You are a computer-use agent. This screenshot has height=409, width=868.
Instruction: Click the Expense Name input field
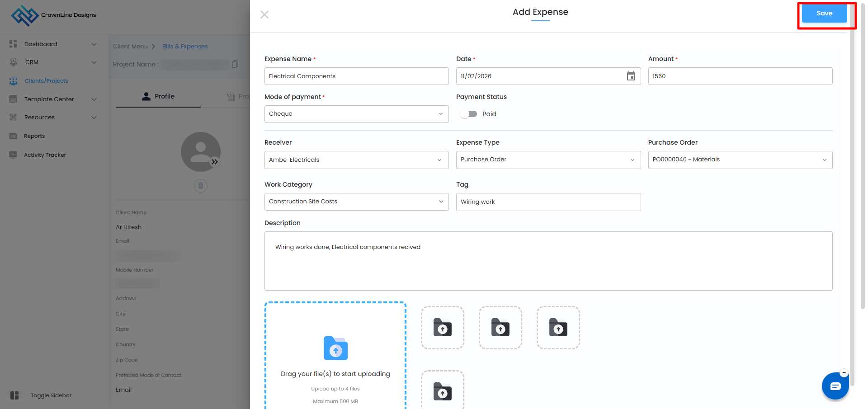[x=357, y=76]
